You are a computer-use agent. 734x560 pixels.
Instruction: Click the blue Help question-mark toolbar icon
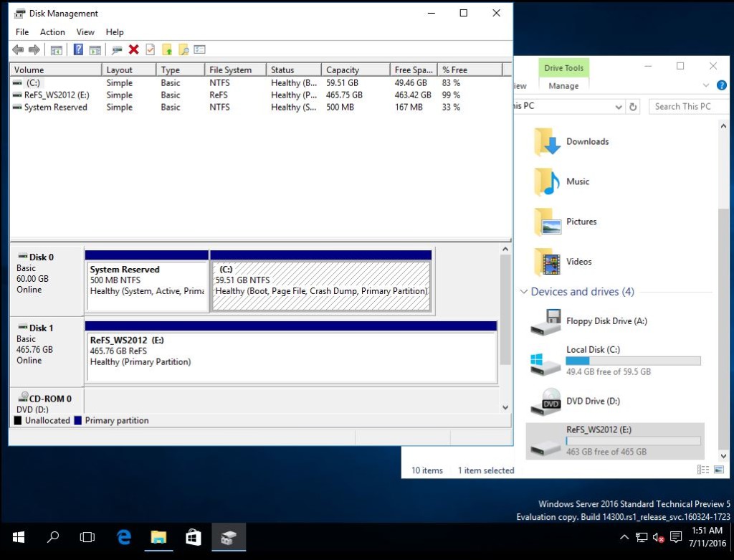point(78,49)
